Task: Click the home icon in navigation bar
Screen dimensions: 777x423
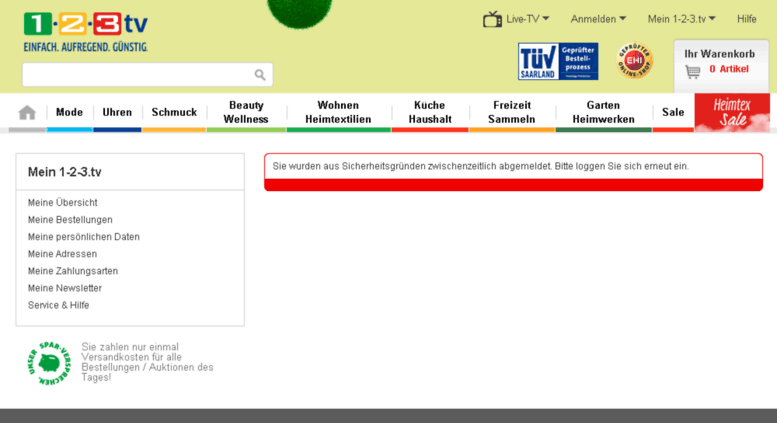Action: (x=27, y=113)
